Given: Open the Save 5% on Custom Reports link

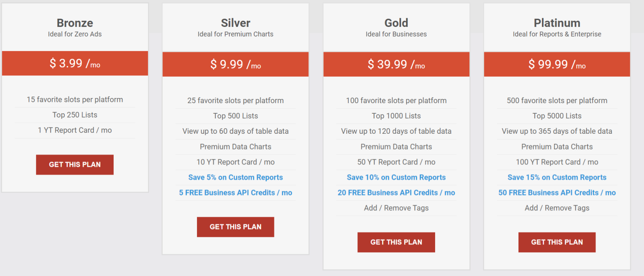Looking at the screenshot, I should [235, 177].
